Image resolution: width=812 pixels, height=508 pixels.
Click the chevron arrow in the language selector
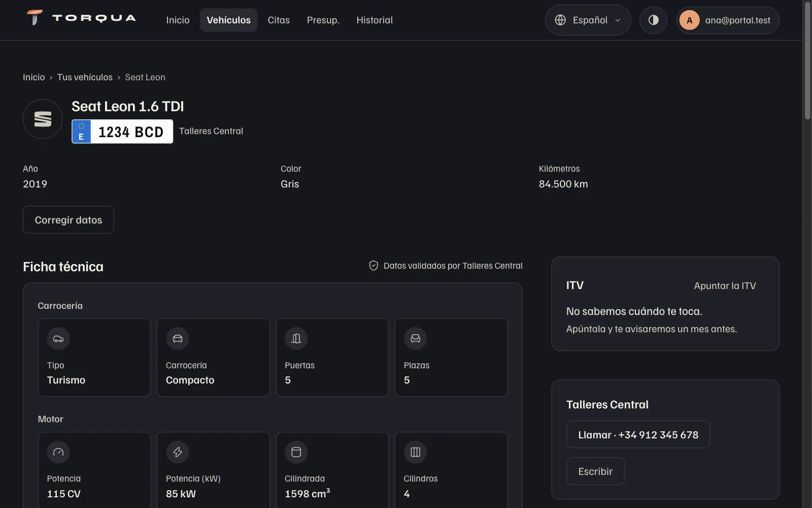tap(618, 20)
